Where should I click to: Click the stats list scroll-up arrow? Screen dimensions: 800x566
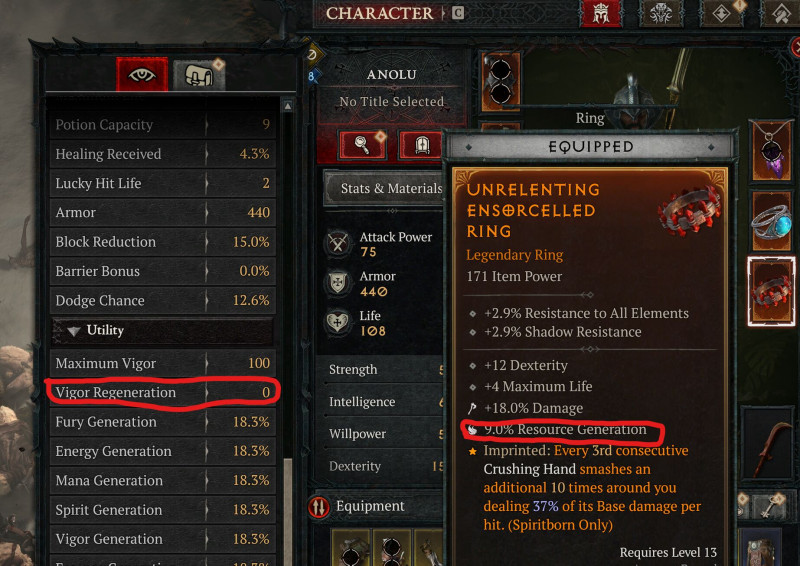(288, 106)
